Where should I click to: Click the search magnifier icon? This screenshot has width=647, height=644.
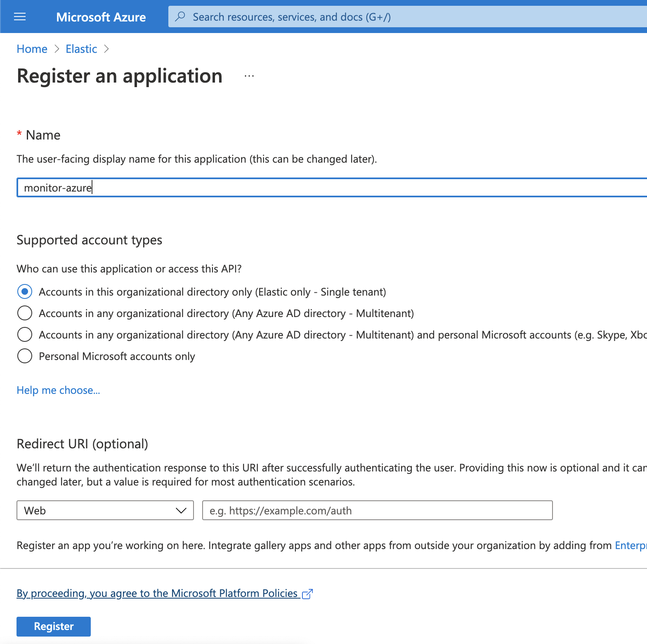pos(180,17)
